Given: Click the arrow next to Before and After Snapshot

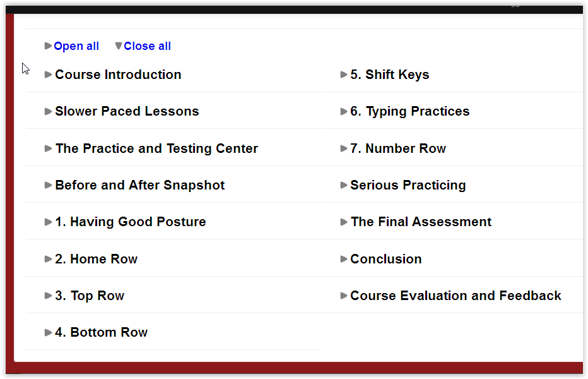Looking at the screenshot, I should coord(49,185).
